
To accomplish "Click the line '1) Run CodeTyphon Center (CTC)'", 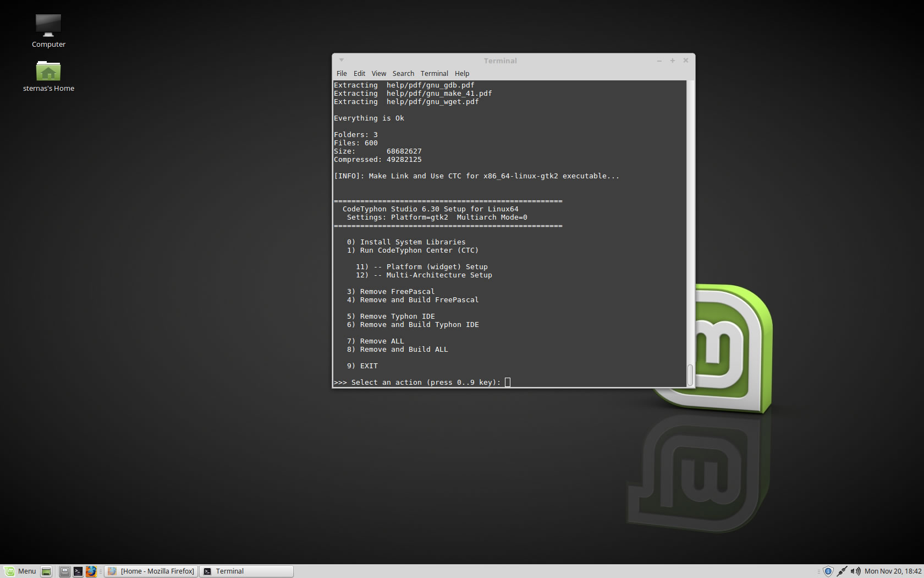I will 413,250.
